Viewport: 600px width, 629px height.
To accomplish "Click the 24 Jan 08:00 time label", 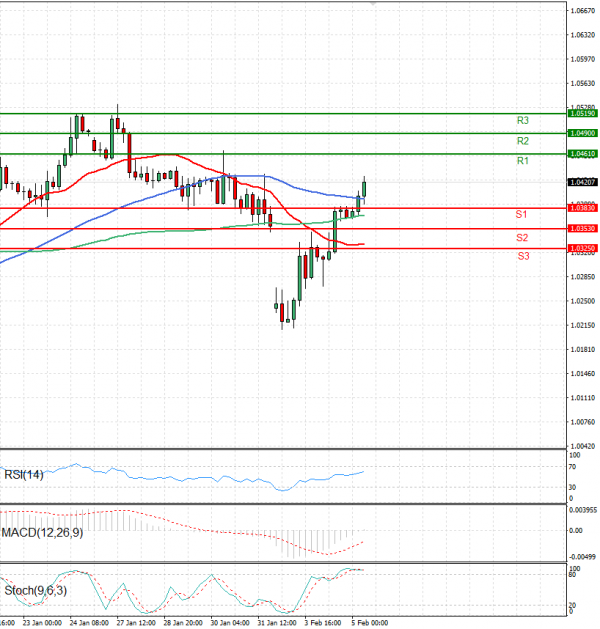I will tap(89, 623).
